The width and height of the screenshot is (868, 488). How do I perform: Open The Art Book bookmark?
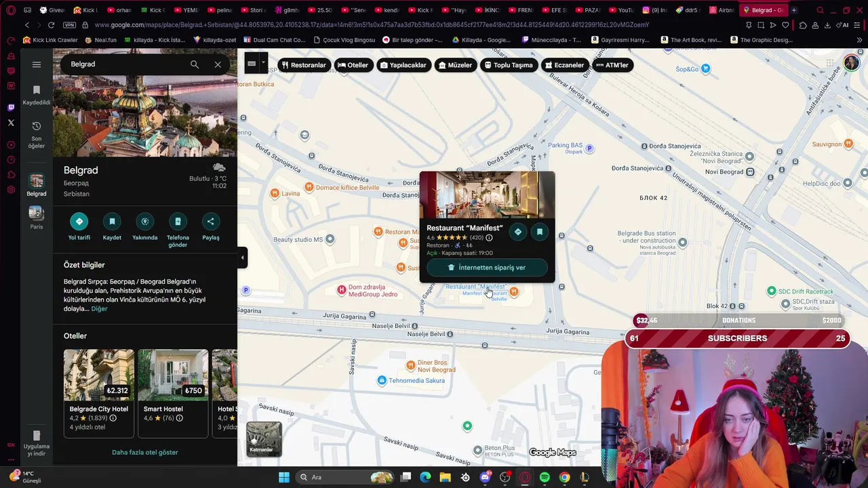coord(691,40)
